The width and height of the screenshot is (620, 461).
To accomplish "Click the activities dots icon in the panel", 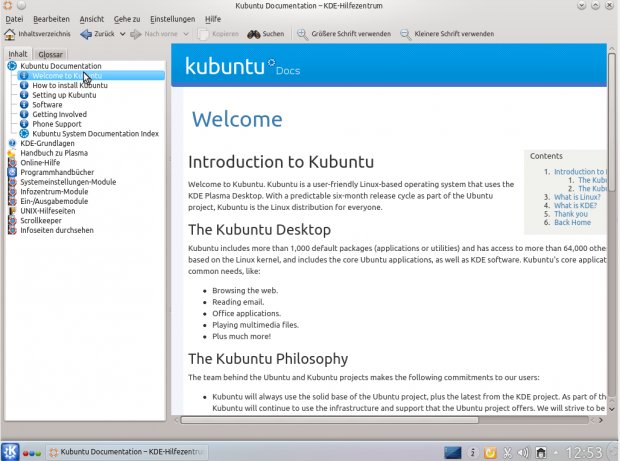I will click(32, 452).
